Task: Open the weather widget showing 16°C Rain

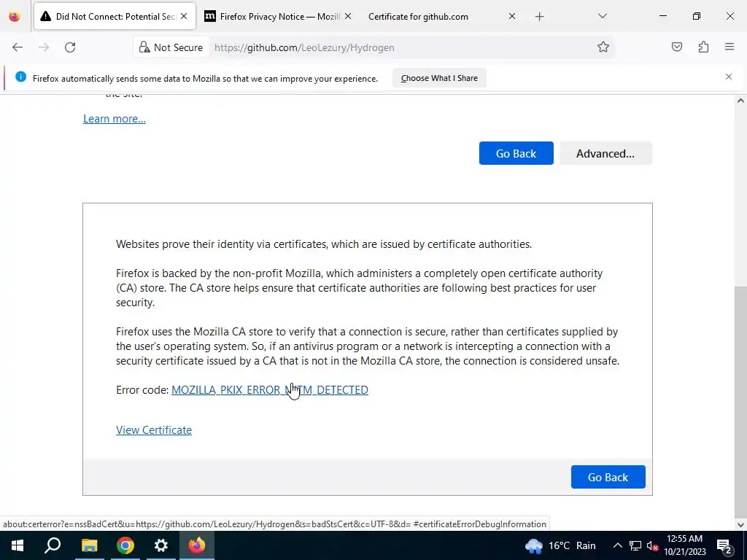Action: (x=560, y=545)
